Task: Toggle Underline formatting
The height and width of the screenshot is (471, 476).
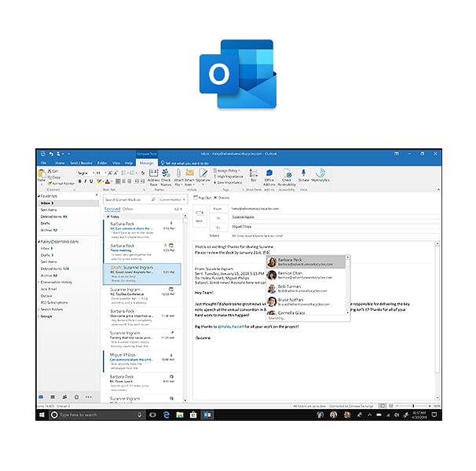Action: [x=91, y=181]
